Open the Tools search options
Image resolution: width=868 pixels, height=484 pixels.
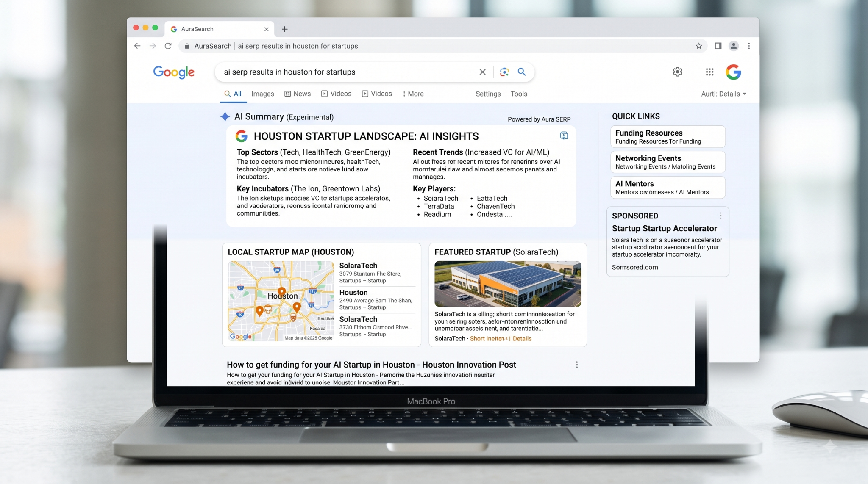click(519, 94)
